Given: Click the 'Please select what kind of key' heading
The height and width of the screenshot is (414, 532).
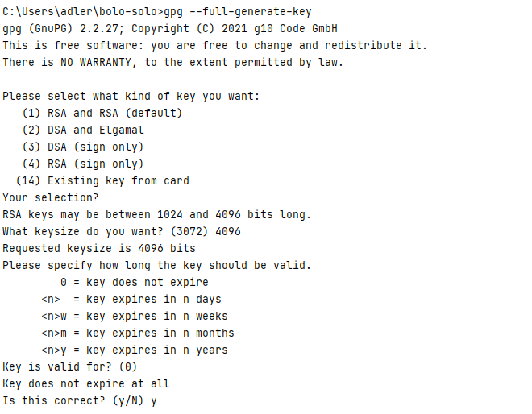Looking at the screenshot, I should pos(131,97).
